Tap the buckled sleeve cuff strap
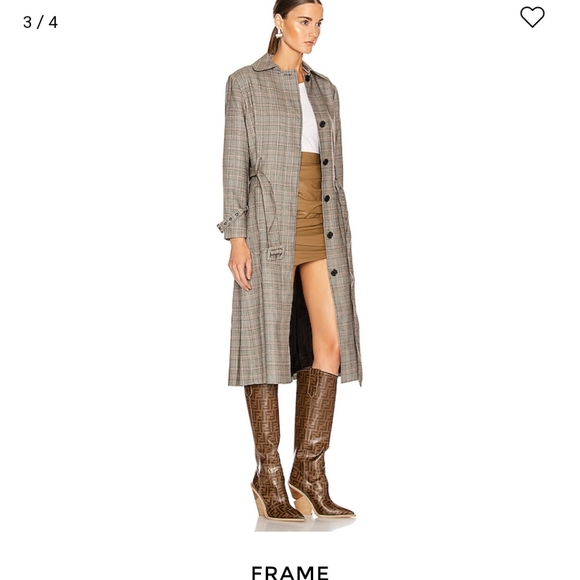 231,220
